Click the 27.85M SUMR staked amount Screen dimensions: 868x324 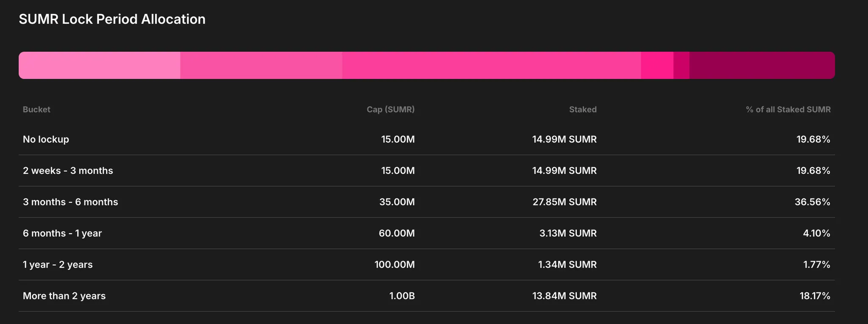tap(564, 202)
